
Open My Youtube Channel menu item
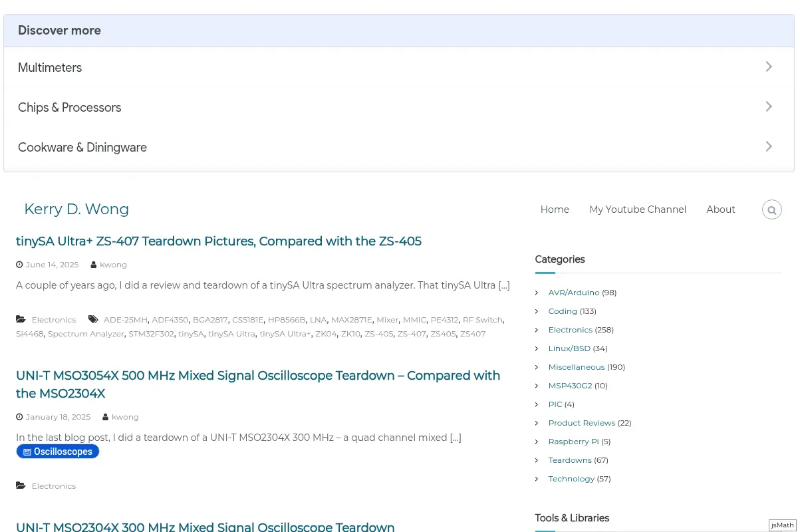click(638, 209)
